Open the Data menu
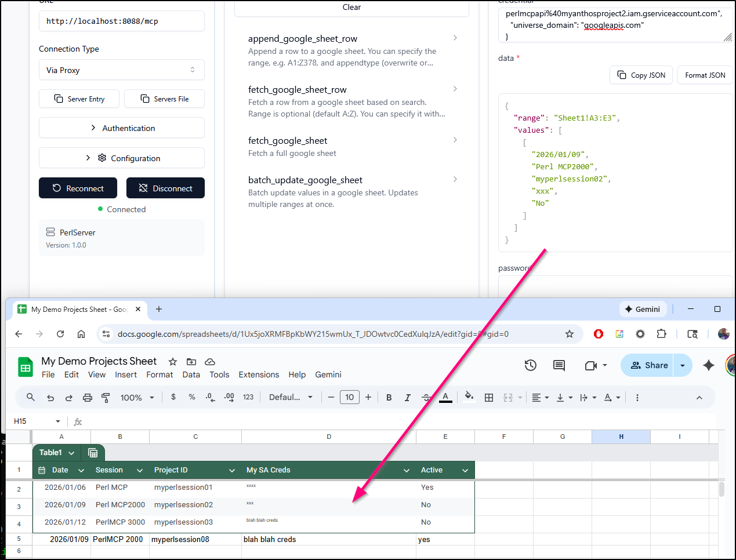736x560 pixels. 191,375
